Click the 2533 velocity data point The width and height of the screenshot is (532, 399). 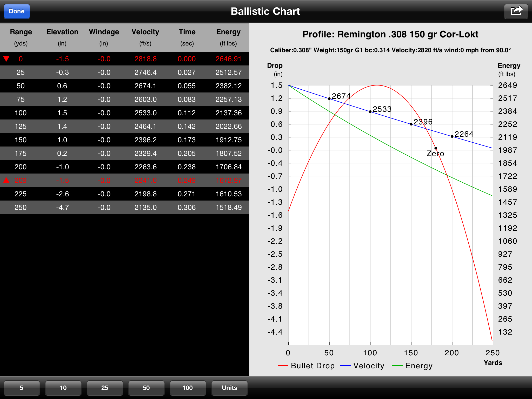(x=370, y=112)
